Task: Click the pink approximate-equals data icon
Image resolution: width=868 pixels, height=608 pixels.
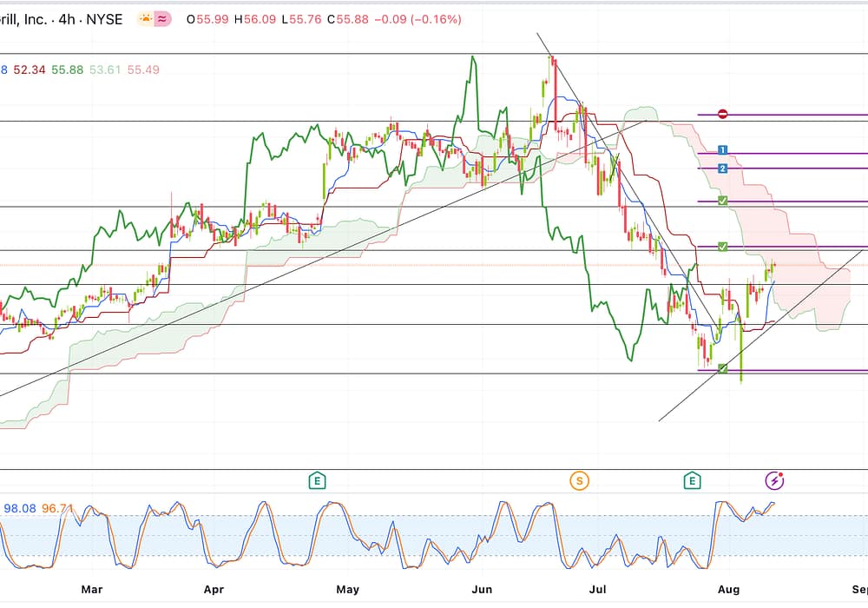Action: click(162, 18)
